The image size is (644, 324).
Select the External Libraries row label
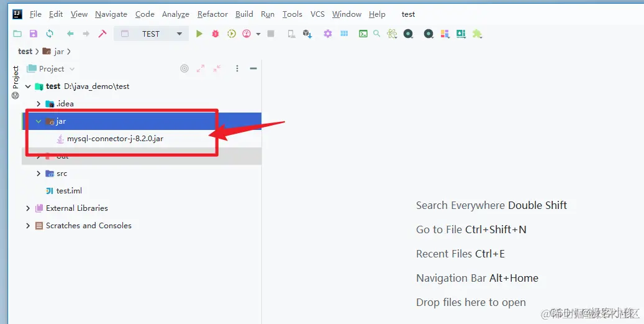pos(77,208)
